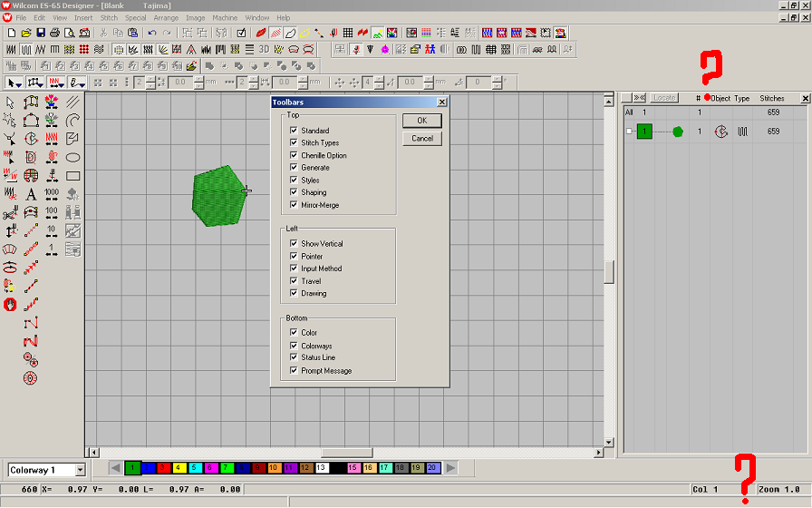The height and width of the screenshot is (508, 812).
Task: Open the Colorway 1 dropdown
Action: (x=80, y=470)
